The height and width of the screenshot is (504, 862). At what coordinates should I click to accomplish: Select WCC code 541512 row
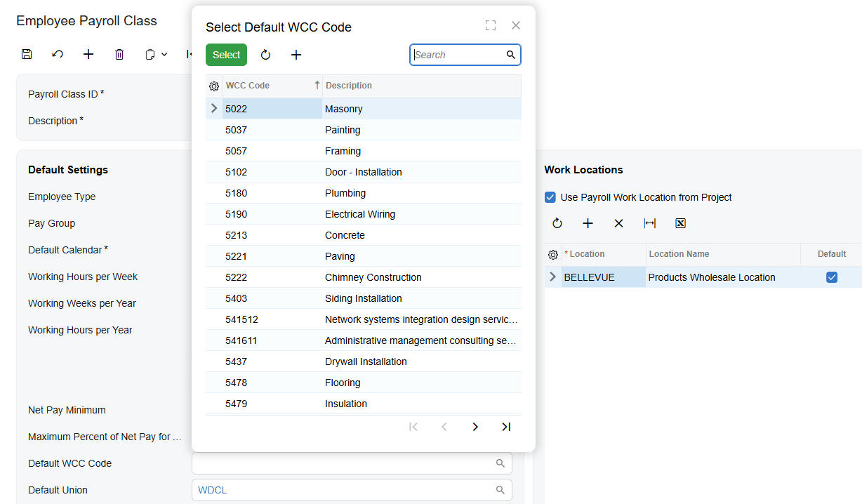364,319
